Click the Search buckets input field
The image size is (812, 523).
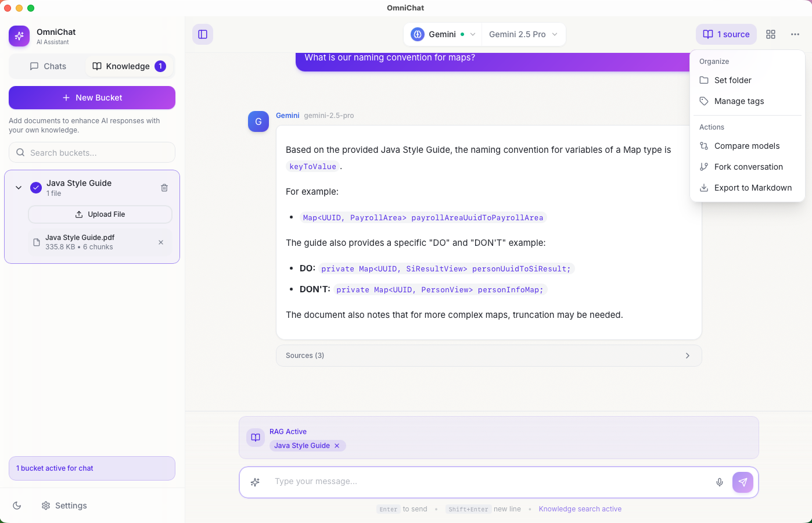click(x=91, y=152)
